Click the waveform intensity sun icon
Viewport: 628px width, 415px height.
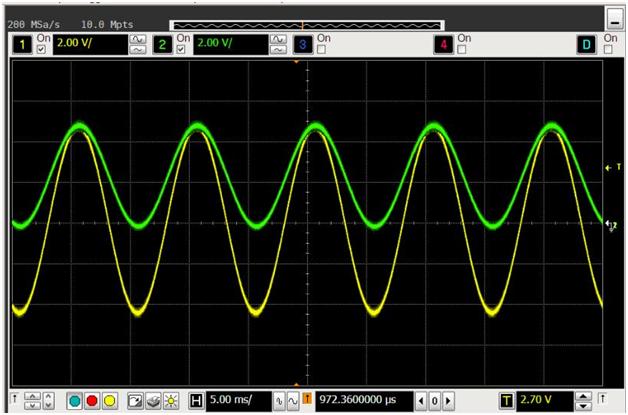click(171, 400)
